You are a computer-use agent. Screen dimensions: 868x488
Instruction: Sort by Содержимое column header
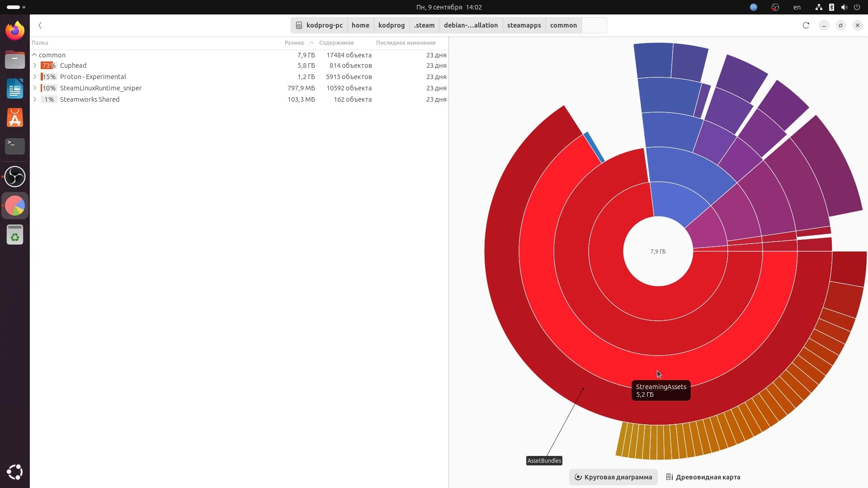336,43
